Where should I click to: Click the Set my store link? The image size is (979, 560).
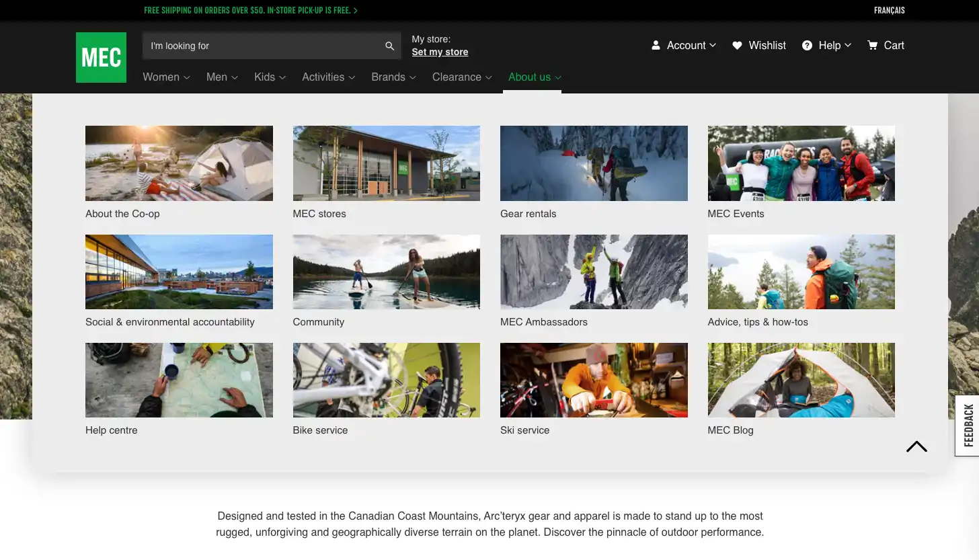[440, 52]
